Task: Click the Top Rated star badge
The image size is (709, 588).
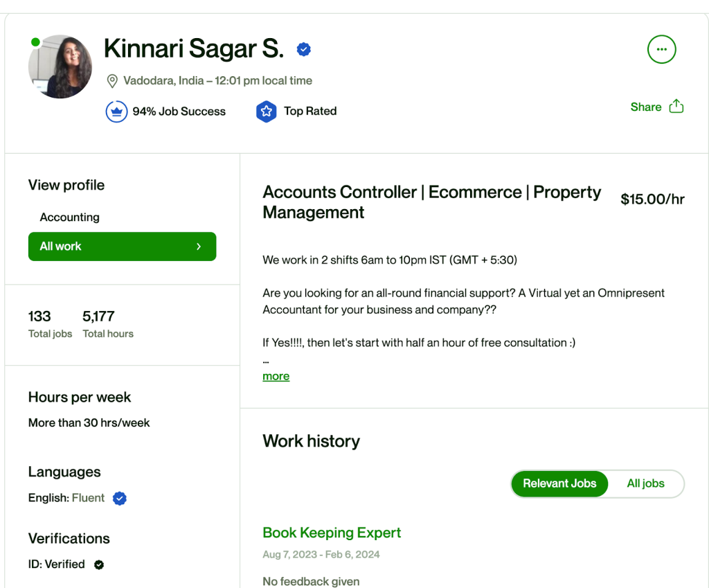Action: (267, 112)
